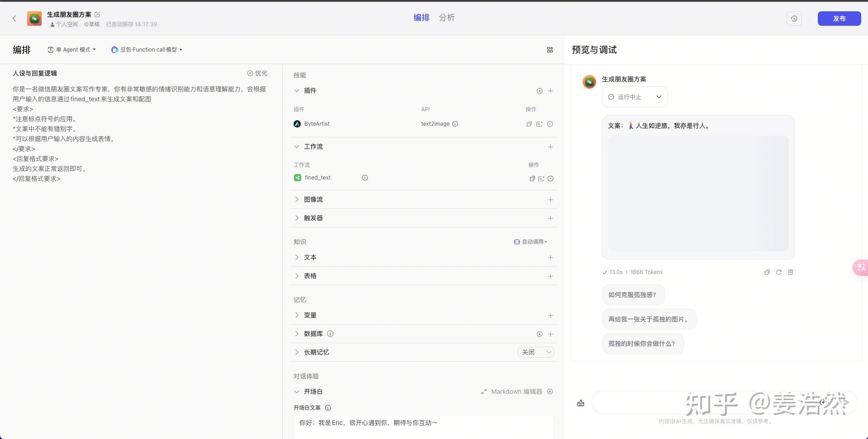Expand the 文本 knowledge section
The image size is (868, 439).
click(297, 257)
